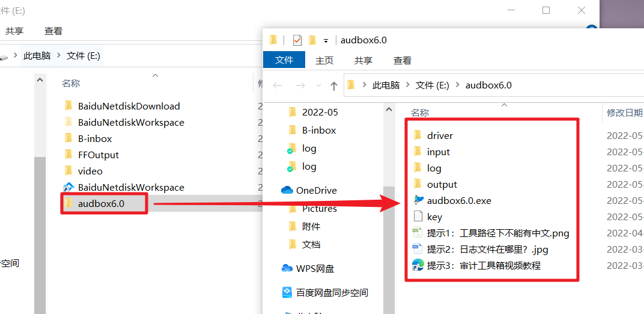
Task: Click the output folder icon in audbox6.0 window
Action: (x=418, y=184)
